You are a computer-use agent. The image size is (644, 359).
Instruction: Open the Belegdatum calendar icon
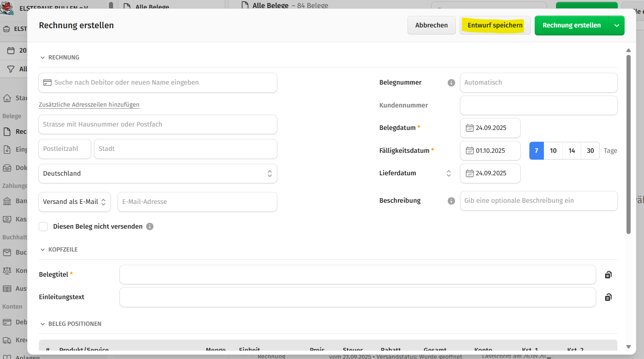470,128
